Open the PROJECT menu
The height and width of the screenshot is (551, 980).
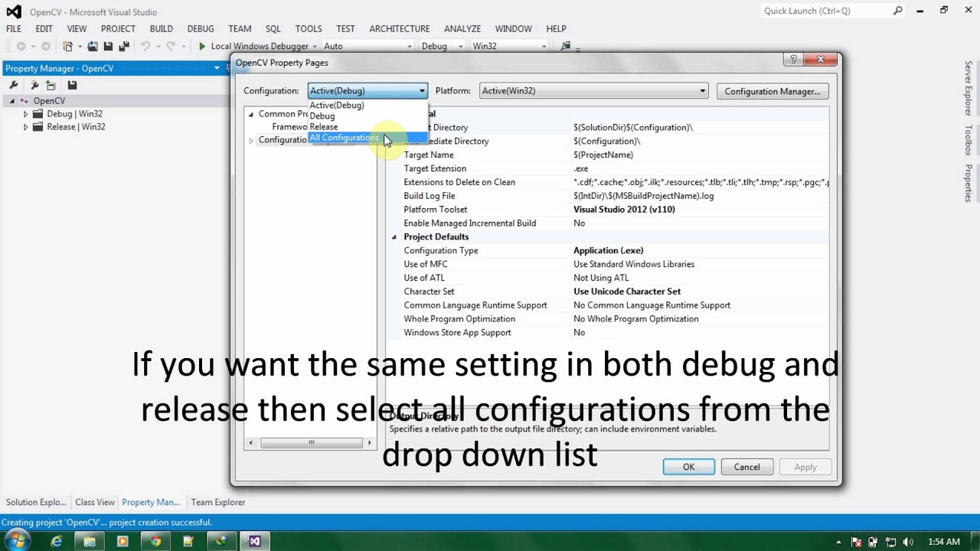click(x=118, y=28)
